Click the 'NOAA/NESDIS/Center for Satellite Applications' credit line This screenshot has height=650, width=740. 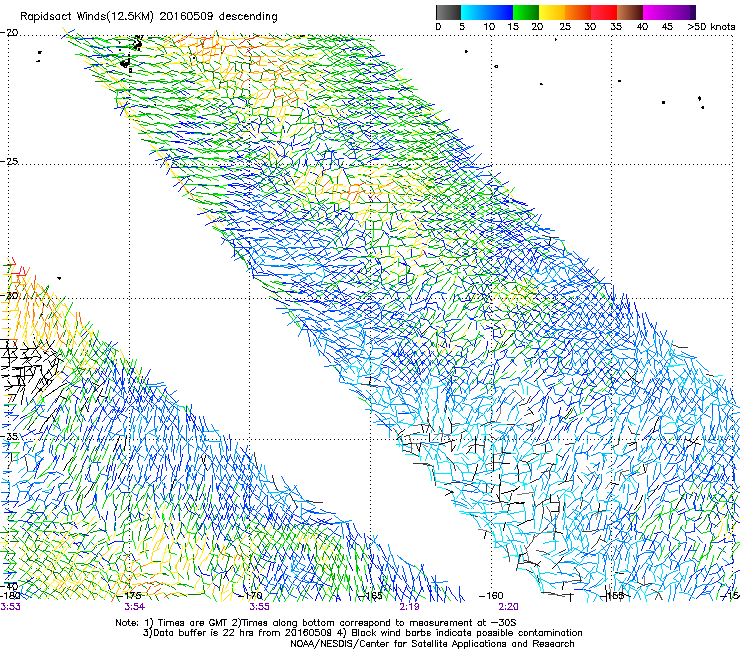(x=432, y=644)
